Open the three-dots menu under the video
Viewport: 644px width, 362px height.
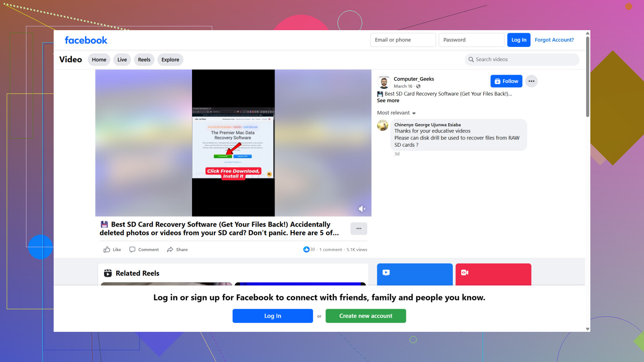pyautogui.click(x=359, y=229)
